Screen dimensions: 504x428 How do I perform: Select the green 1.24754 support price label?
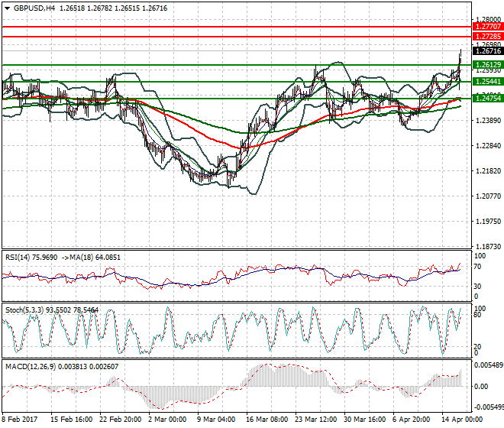coord(488,98)
